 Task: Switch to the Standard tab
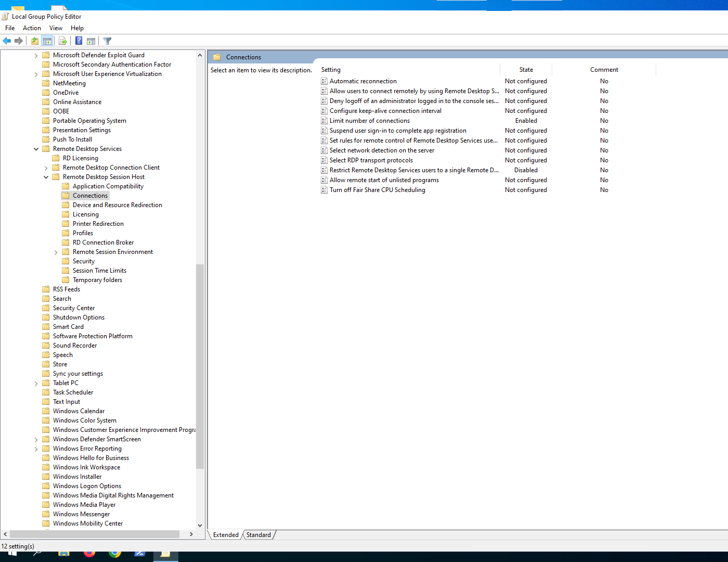258,534
